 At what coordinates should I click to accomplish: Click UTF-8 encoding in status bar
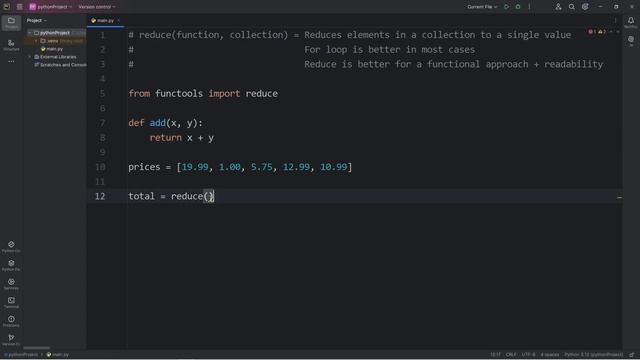pos(528,355)
